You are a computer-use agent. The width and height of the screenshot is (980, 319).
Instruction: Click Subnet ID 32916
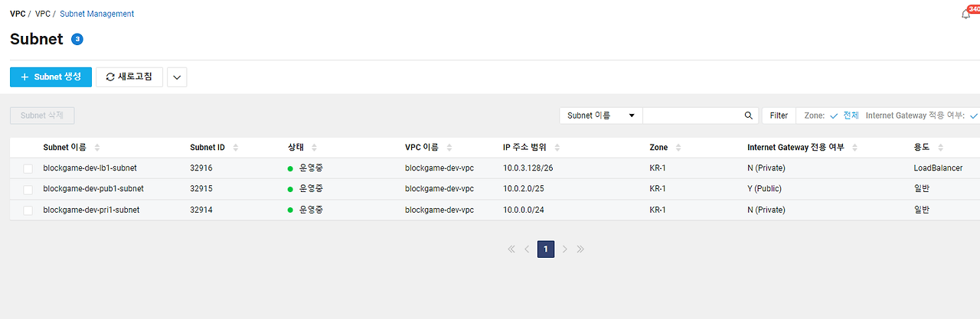(x=201, y=168)
